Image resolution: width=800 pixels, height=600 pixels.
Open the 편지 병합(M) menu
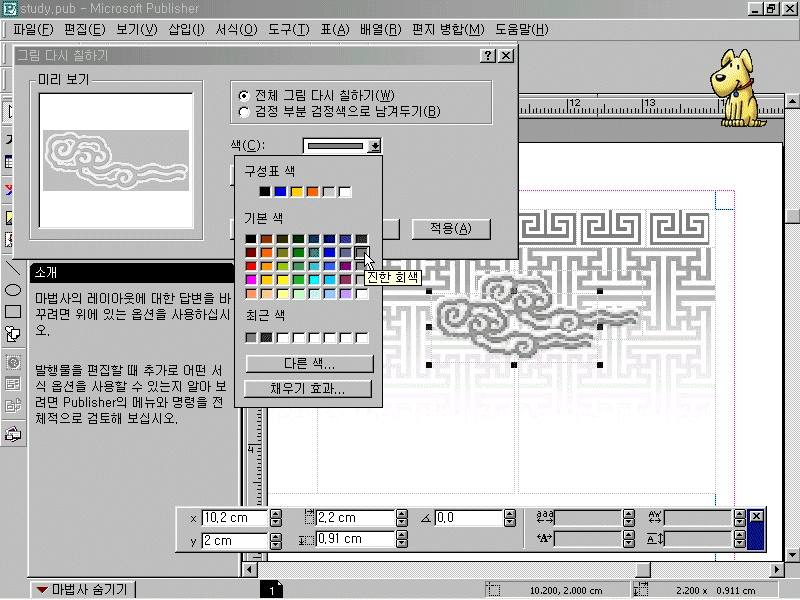click(x=448, y=30)
